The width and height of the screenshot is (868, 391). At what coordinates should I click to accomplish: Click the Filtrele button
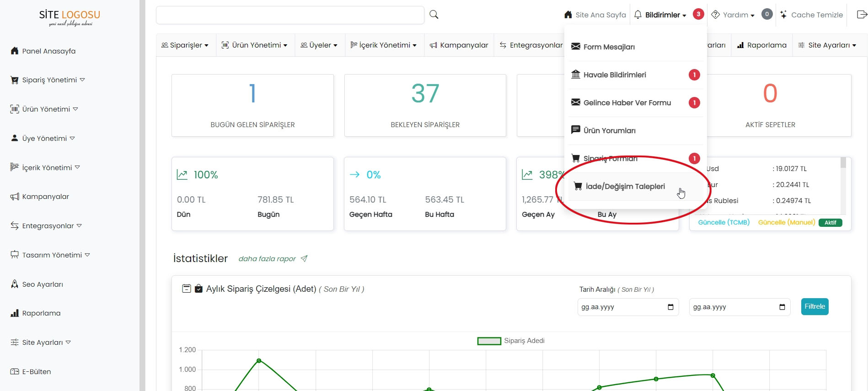click(x=814, y=306)
